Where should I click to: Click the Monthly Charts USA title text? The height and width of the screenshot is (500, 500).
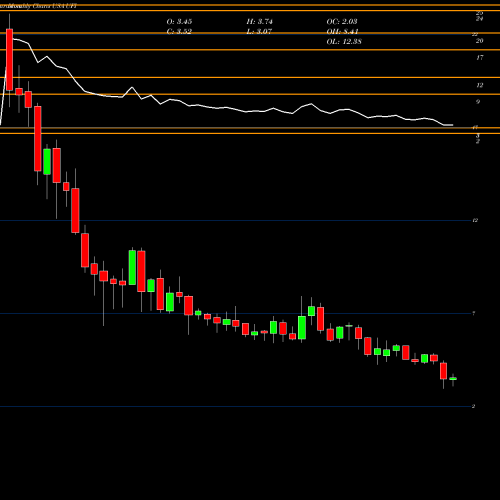pyautogui.click(x=39, y=6)
